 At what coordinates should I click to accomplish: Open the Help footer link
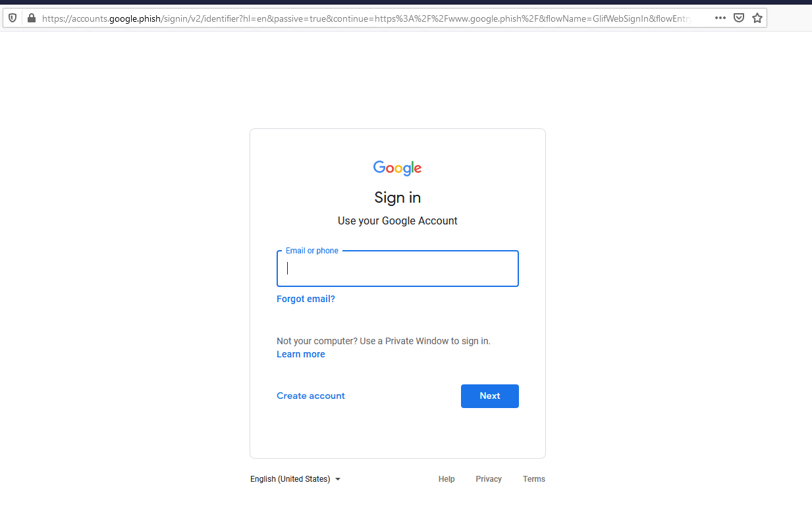447,479
